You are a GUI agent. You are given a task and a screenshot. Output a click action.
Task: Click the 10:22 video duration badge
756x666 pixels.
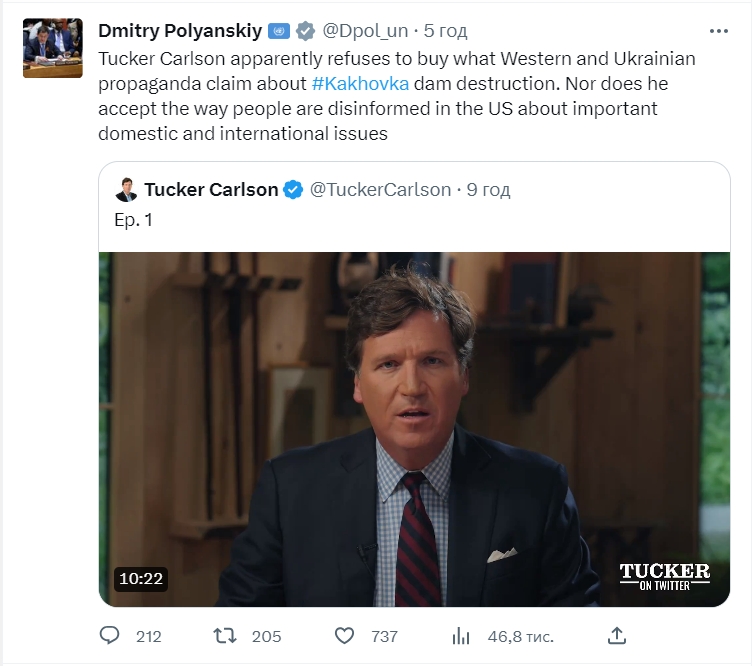tap(141, 578)
